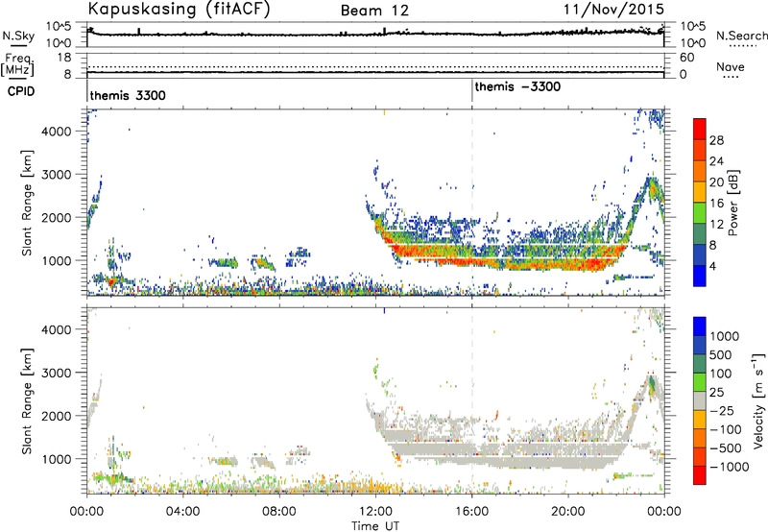768x532 pixels.
Task: Click Slant Range [km] label of power panel
Action: pos(28,203)
